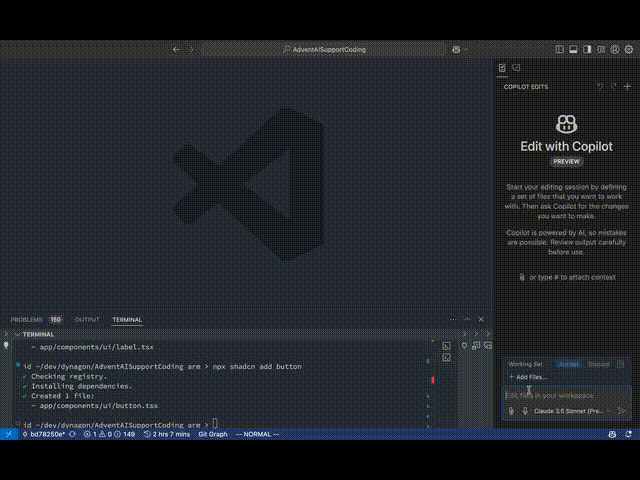
Task: Click 'Created 1 file:' terminal line
Action: pos(62,396)
